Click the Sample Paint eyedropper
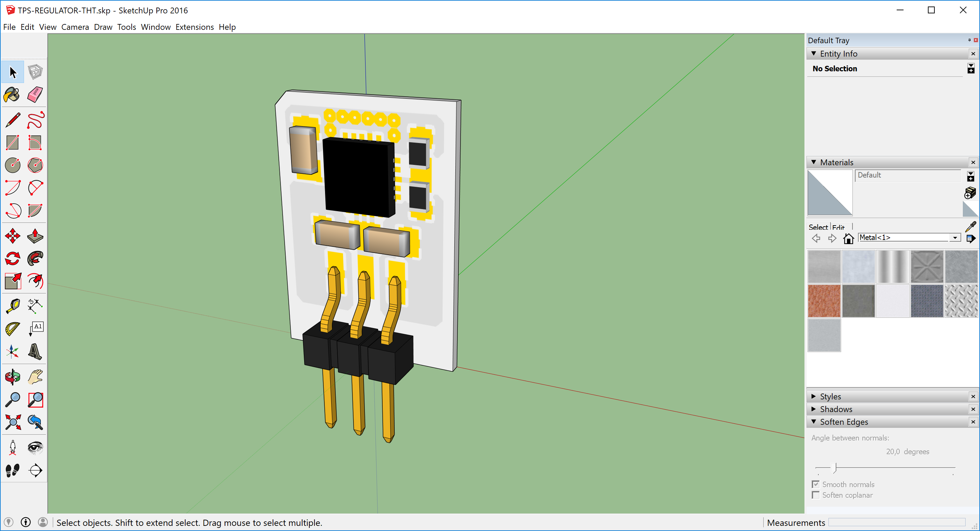This screenshot has height=531, width=980. coord(970,227)
